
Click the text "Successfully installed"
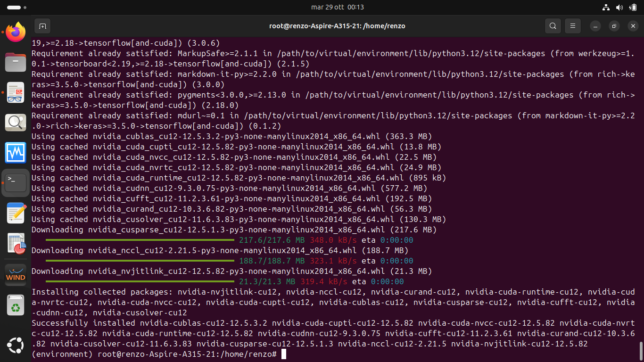[83, 323]
